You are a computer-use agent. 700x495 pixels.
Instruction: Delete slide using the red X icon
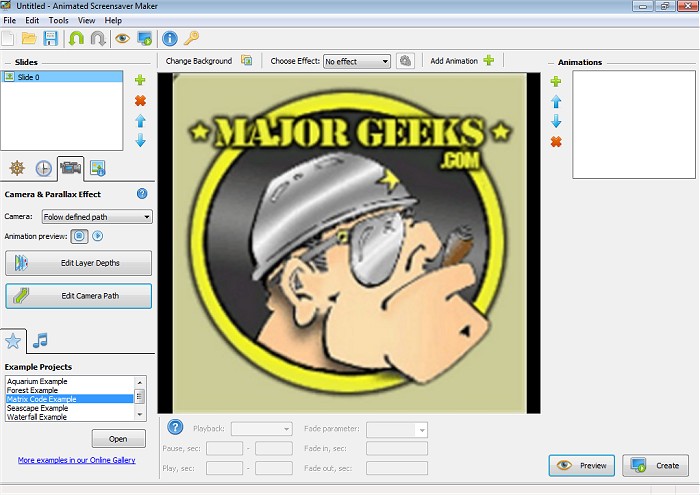tap(140, 101)
